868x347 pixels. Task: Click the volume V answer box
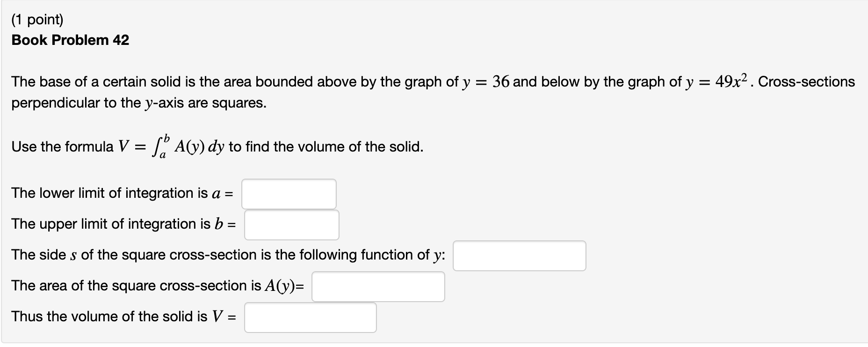[x=310, y=318]
